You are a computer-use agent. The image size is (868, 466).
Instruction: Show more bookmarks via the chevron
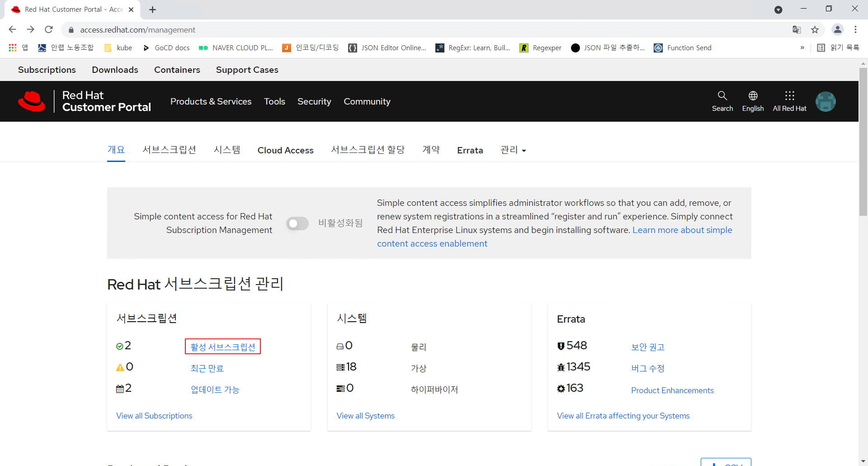click(x=802, y=48)
